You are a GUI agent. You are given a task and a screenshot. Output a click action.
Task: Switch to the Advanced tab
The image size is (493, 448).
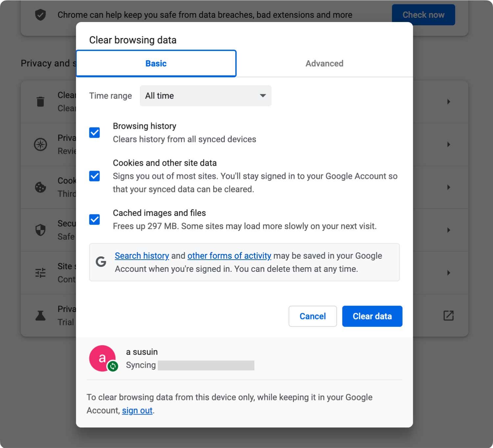[x=324, y=63]
